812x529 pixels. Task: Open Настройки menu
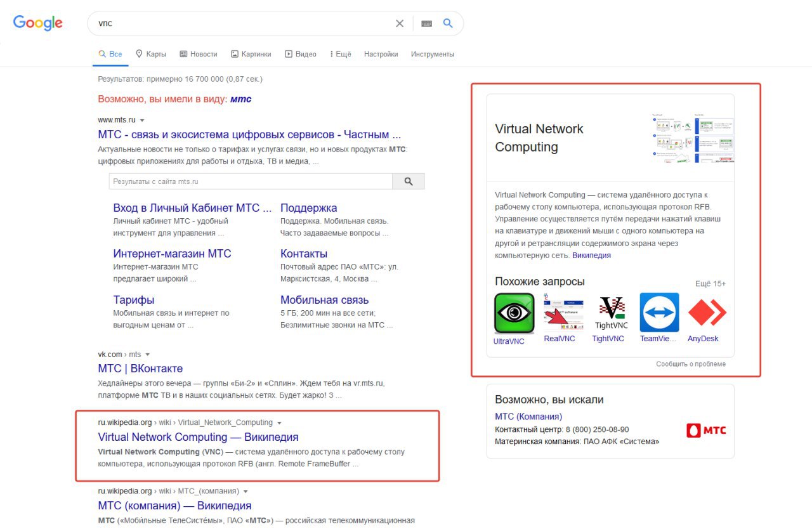click(381, 54)
